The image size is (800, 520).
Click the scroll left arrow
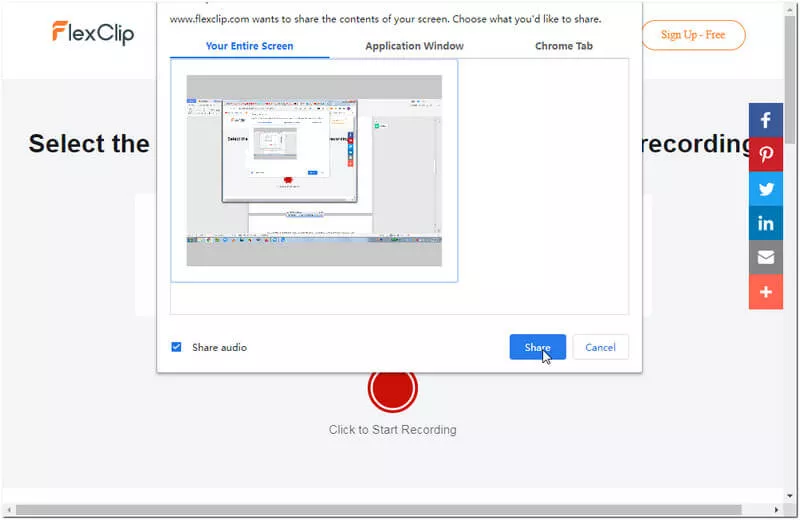tap(9, 510)
